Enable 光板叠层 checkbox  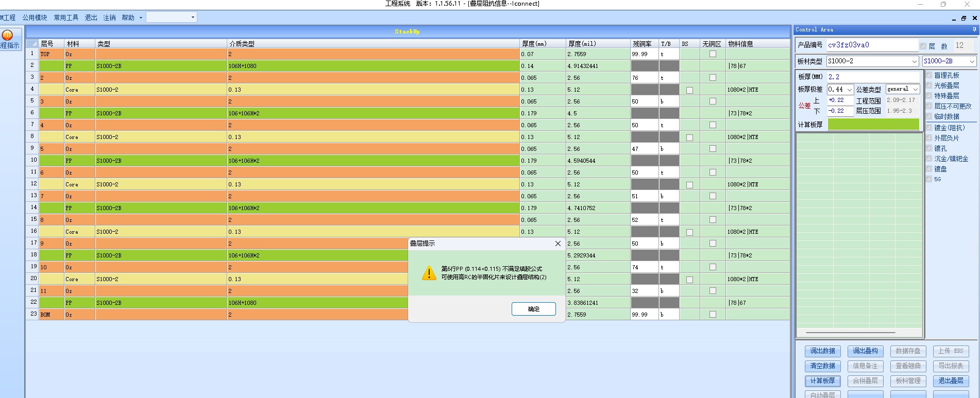click(x=929, y=85)
